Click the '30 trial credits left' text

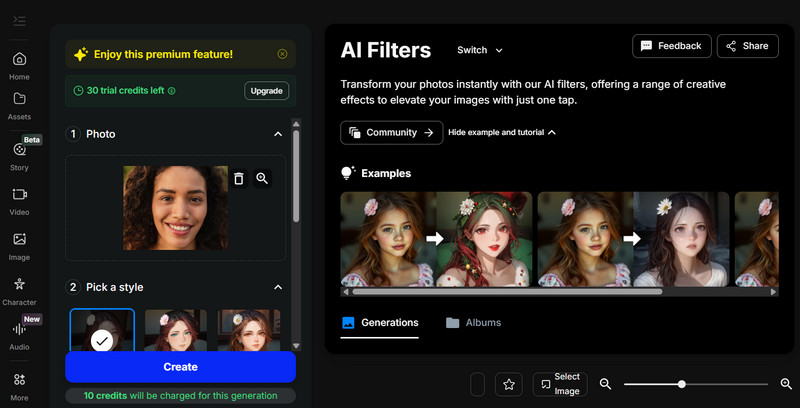(x=126, y=91)
